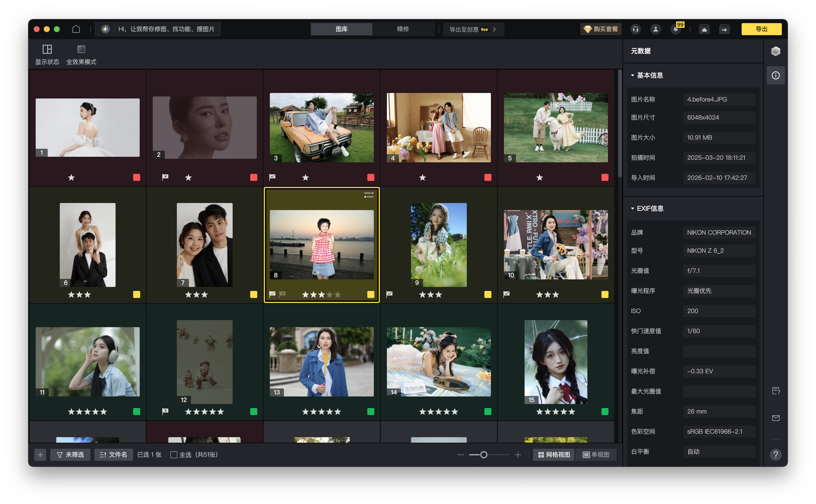Click the 3D cube icon in right sidebar
Screen dimensions: 816x504
(x=775, y=51)
